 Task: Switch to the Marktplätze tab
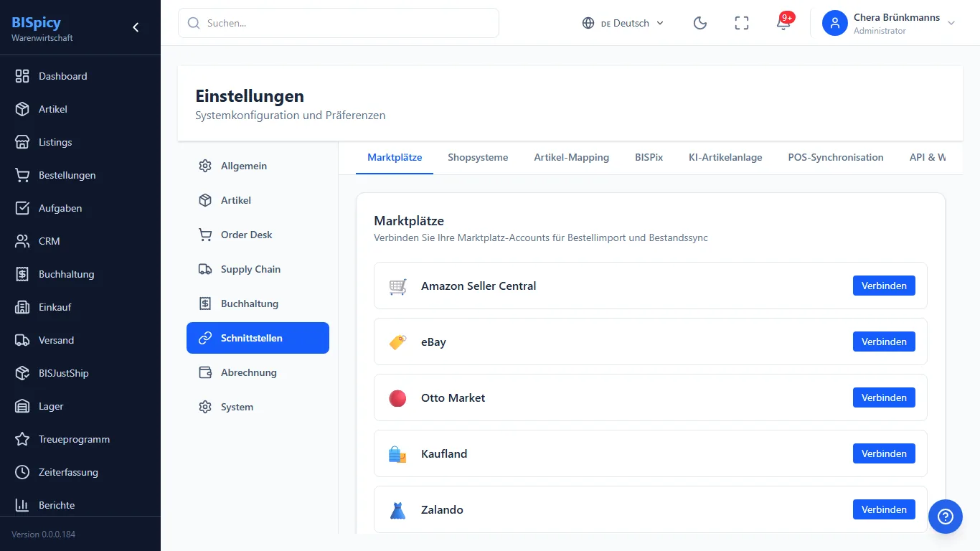(x=395, y=157)
